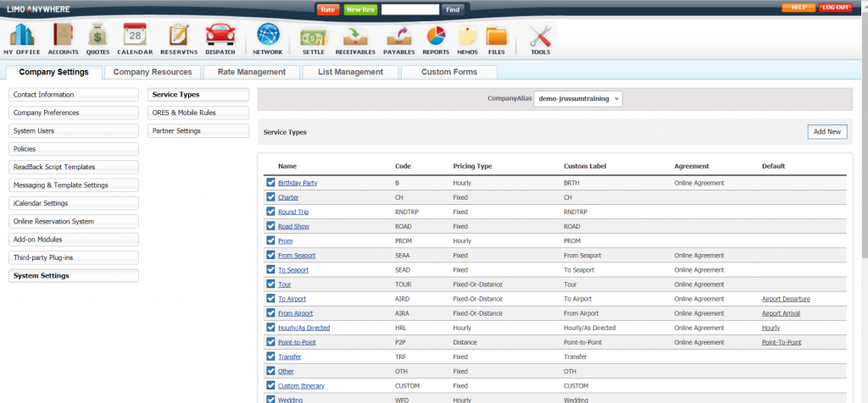Toggle the To Airport checkbox

(270, 299)
